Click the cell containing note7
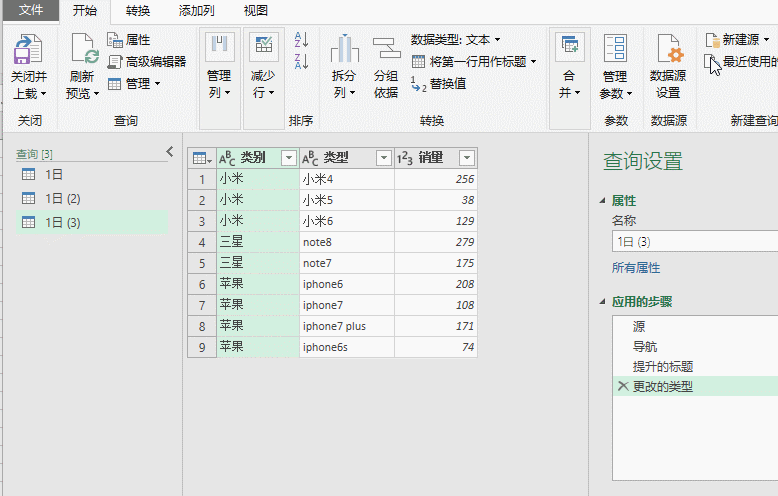Screen dimensions: 778x496 point(347,263)
